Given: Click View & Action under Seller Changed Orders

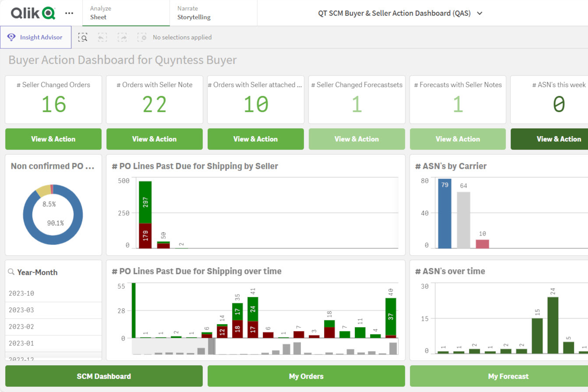Looking at the screenshot, I should pyautogui.click(x=53, y=139).
